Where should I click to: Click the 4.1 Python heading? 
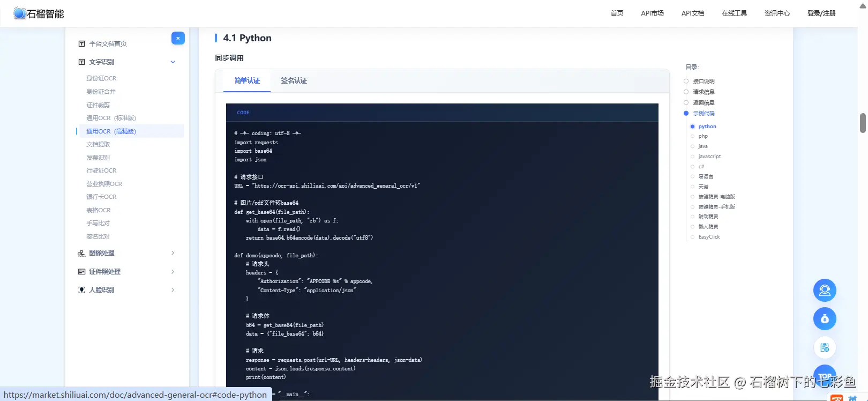(x=247, y=38)
